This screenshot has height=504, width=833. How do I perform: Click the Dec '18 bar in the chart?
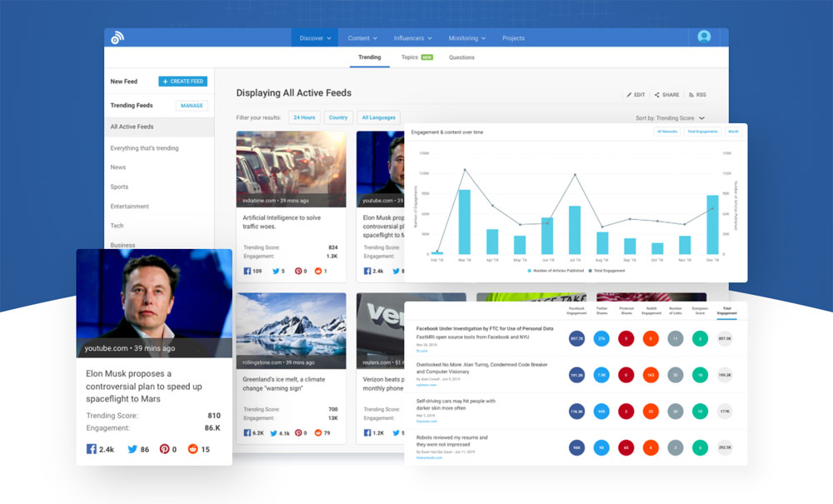click(712, 225)
